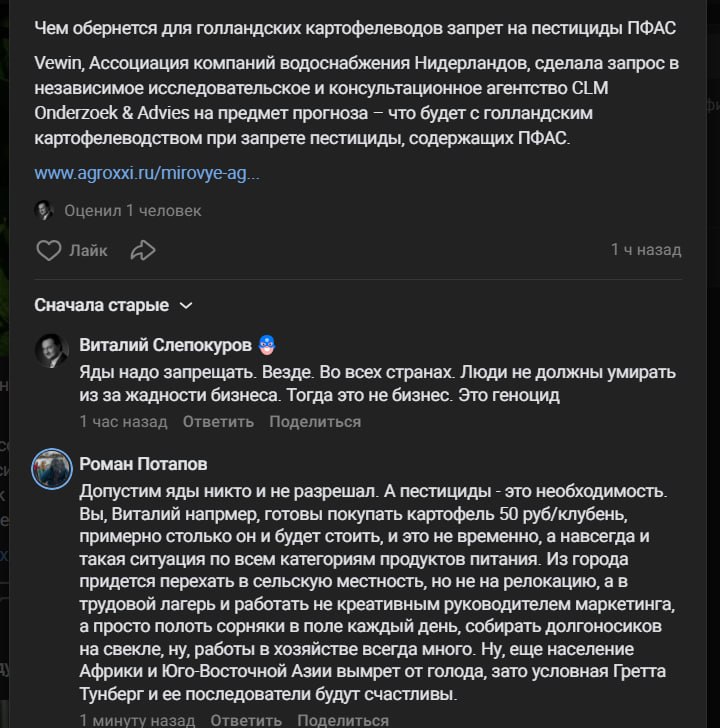Share the post using the arrow icon
This screenshot has height=728, width=720.
pos(143,251)
